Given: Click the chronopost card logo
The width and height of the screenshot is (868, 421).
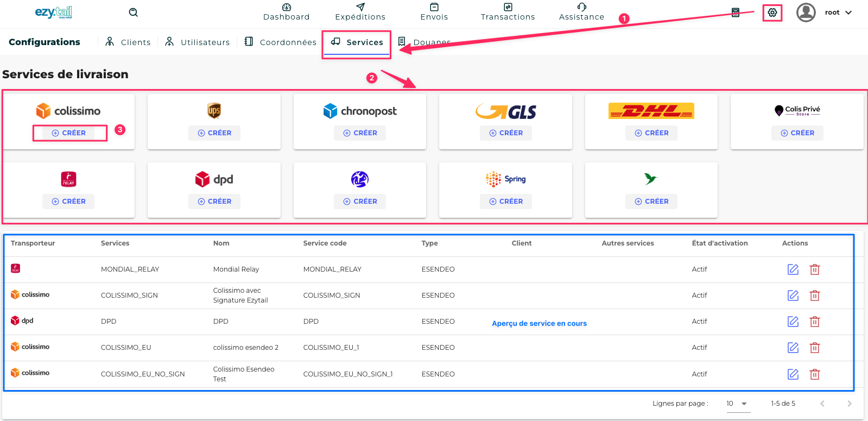Looking at the screenshot, I should coord(360,111).
